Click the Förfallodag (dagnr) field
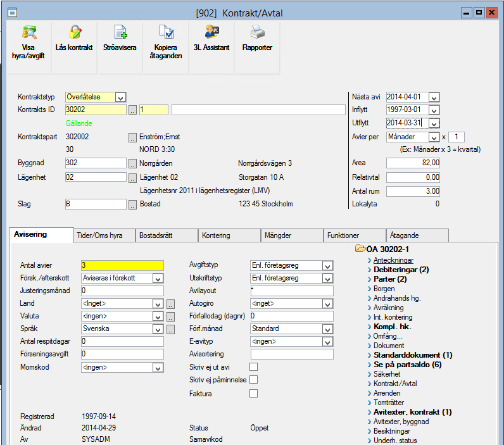The height and width of the screenshot is (445, 504). (292, 316)
